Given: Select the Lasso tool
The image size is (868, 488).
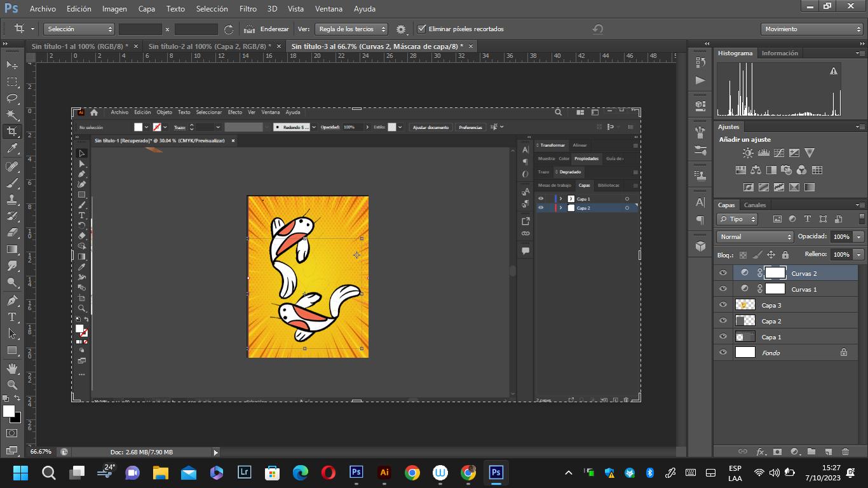Looking at the screenshot, I should pyautogui.click(x=12, y=98).
